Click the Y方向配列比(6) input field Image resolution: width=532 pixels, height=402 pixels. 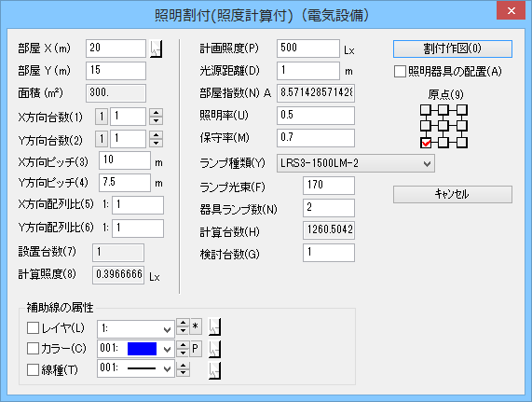tap(138, 229)
